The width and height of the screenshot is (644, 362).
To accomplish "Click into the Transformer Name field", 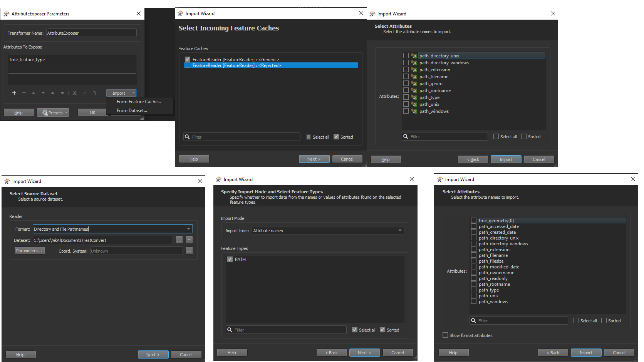I will point(91,33).
